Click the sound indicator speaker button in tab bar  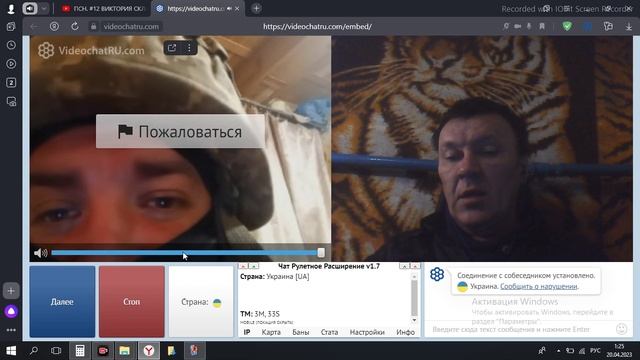(x=30, y=9)
